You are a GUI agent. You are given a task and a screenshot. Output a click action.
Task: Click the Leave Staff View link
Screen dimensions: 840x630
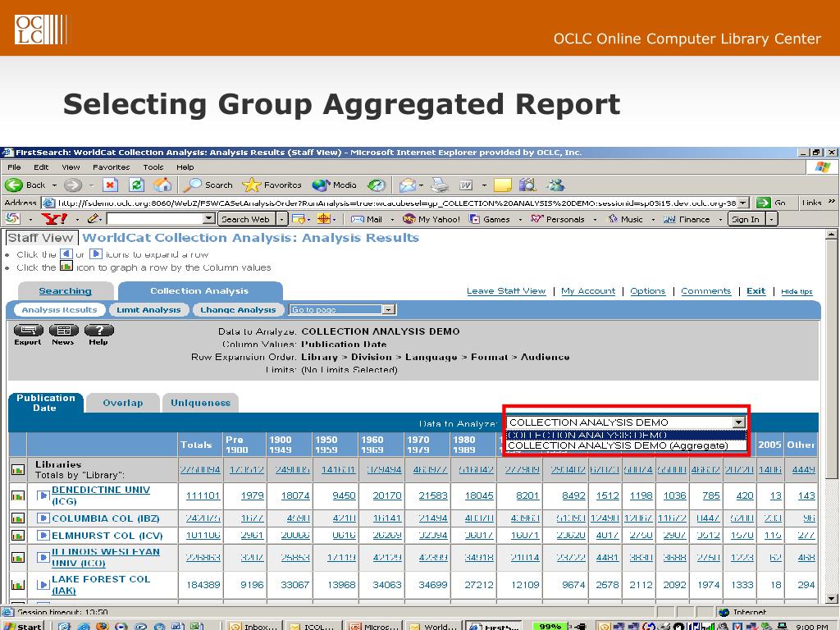pos(506,291)
